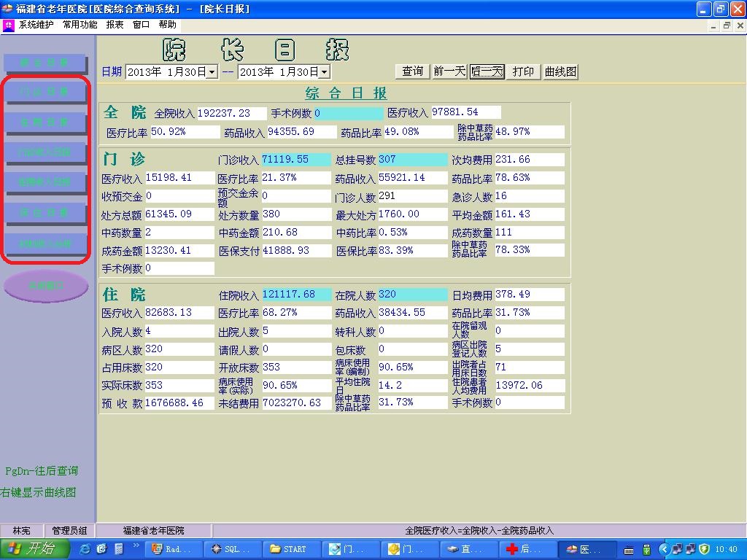Click the green shield icon in the tray

pos(705,549)
